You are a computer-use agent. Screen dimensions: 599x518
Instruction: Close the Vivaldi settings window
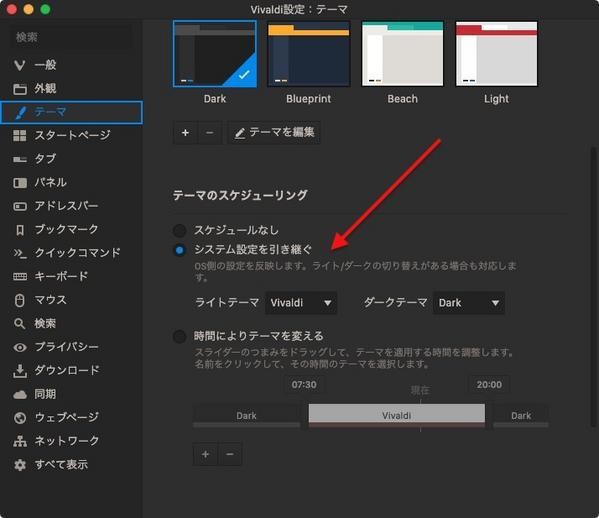click(x=11, y=9)
